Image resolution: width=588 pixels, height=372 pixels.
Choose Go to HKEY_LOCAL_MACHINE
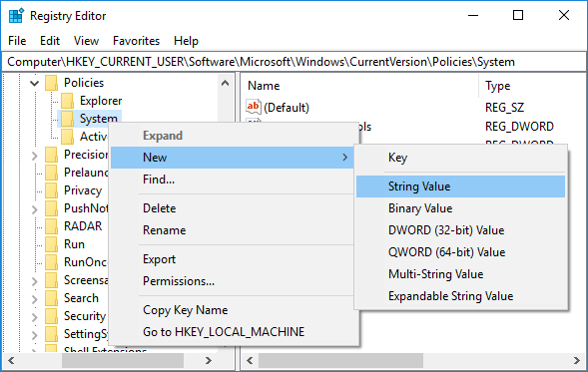pos(233,332)
